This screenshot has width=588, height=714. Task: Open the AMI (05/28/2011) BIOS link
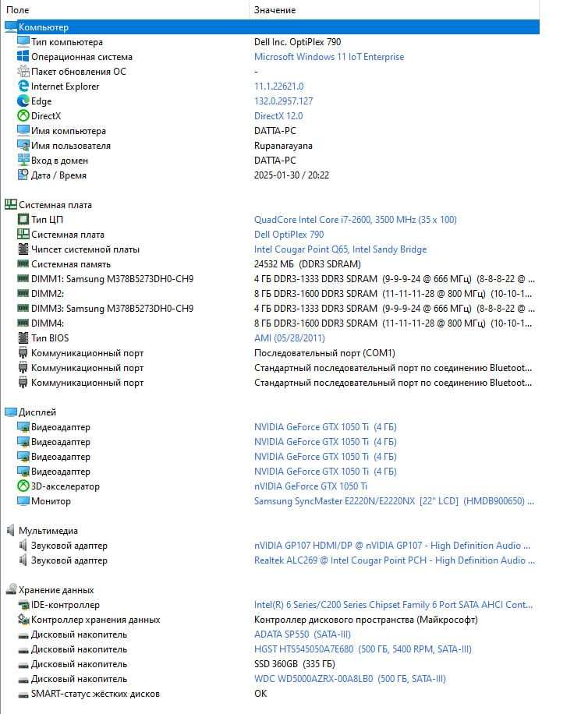tap(289, 338)
